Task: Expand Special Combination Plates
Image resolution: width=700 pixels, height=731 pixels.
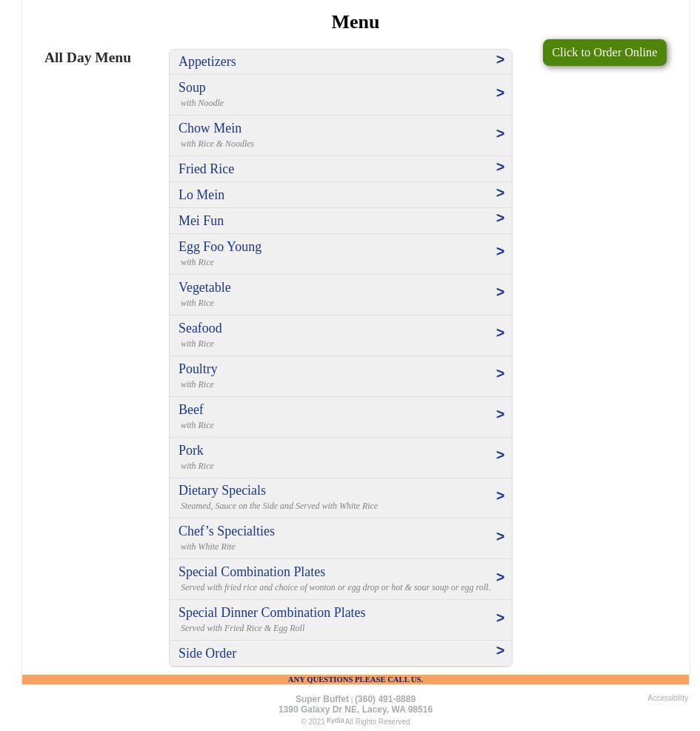Action: [x=252, y=572]
